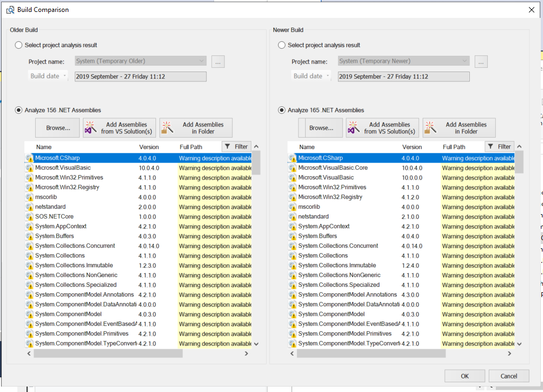Sort older list by Version column
The height and width of the screenshot is (392, 543).
pos(149,147)
